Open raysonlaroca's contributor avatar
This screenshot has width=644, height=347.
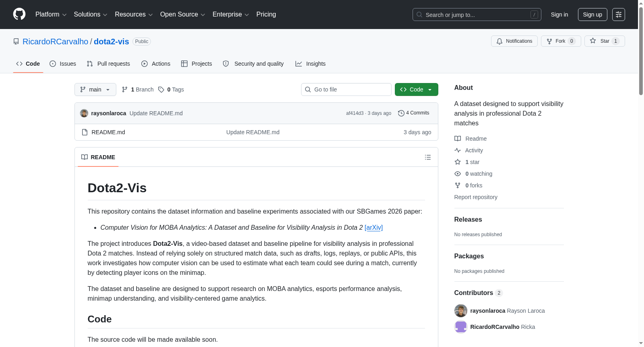(x=461, y=311)
